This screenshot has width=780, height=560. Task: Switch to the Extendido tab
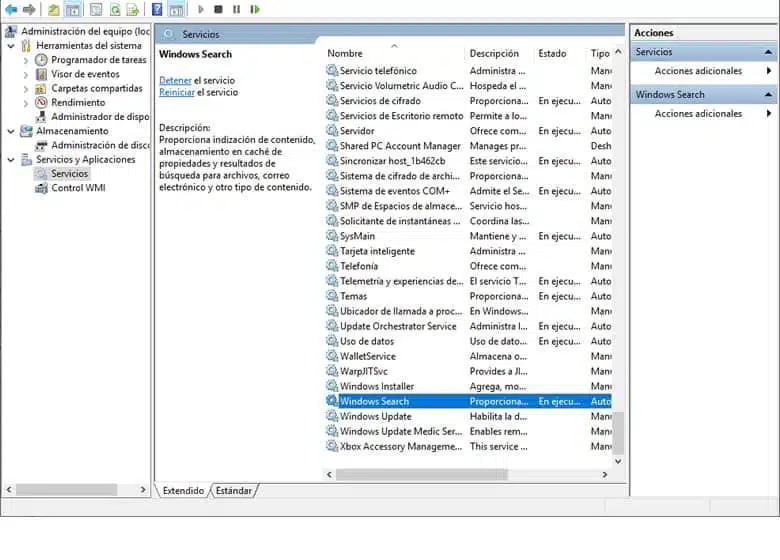[183, 491]
